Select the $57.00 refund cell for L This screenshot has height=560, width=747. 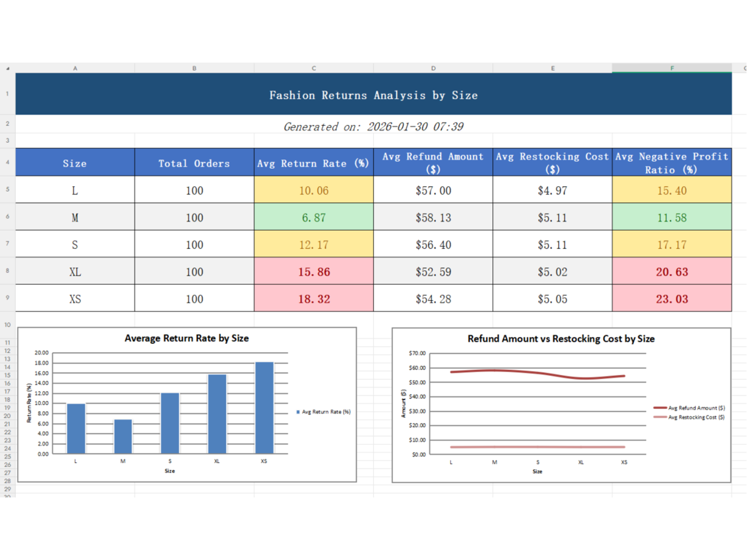(433, 190)
